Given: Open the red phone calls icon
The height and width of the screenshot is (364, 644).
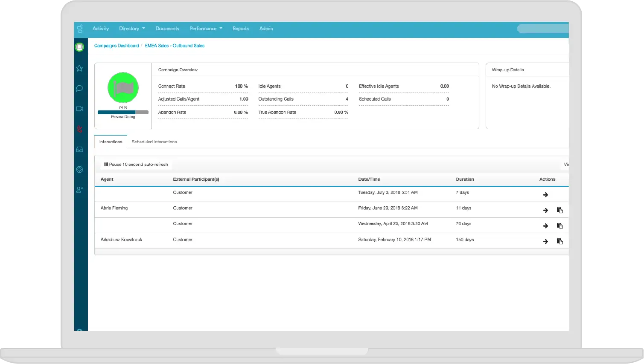Looking at the screenshot, I should 79,129.
